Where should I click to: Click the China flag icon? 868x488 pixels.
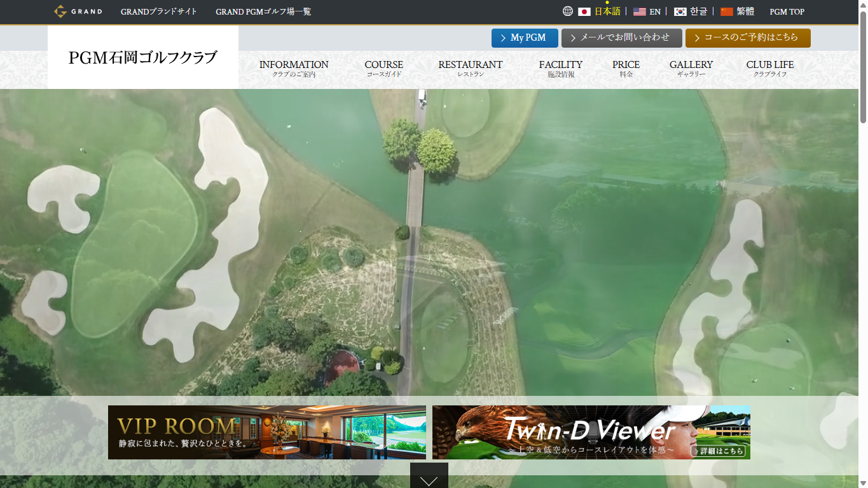727,11
